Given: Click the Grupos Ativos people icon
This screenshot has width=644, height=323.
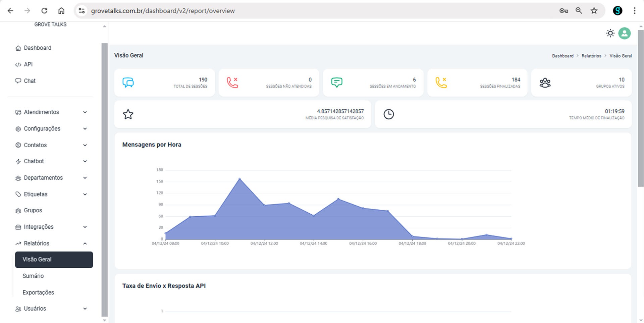Looking at the screenshot, I should (545, 83).
